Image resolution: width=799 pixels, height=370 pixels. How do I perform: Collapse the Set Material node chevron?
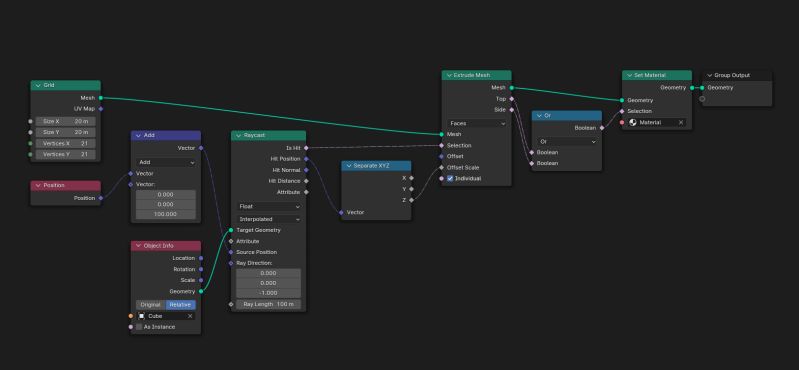[x=629, y=75]
